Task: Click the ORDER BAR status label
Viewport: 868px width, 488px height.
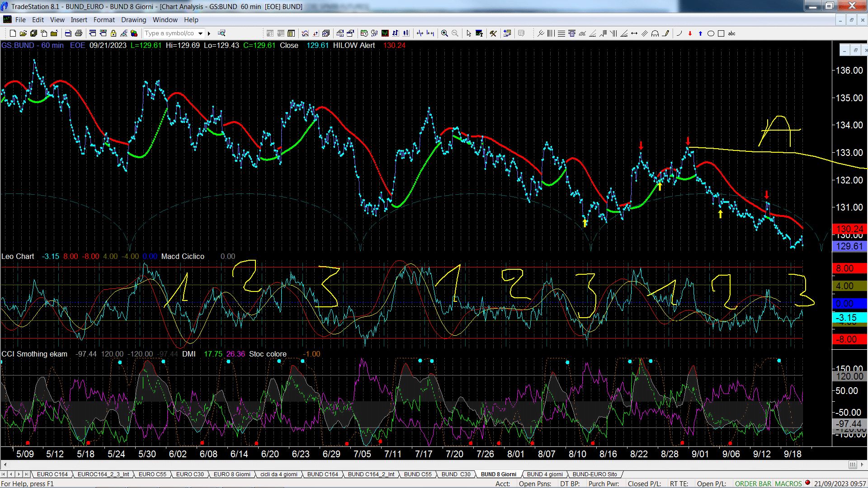Action: [x=753, y=483]
